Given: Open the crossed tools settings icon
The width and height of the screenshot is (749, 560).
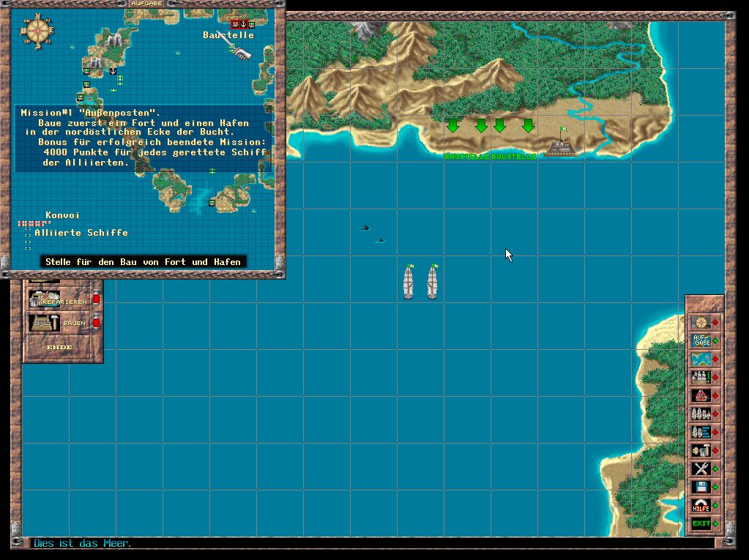Looking at the screenshot, I should [701, 468].
